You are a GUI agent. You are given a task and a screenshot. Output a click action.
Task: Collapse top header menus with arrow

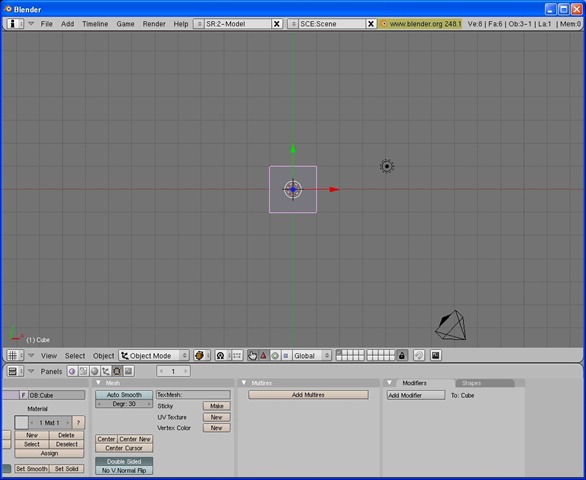(x=31, y=24)
